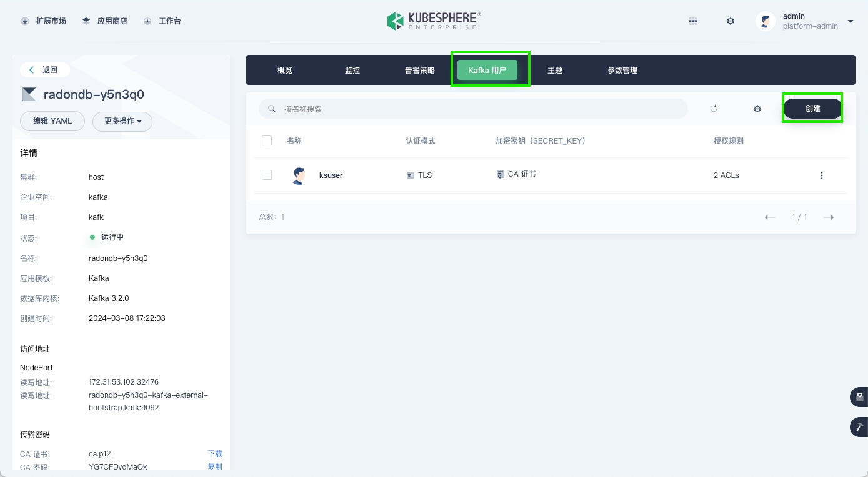Click the grid icon in top header
The image size is (868, 477).
click(692, 21)
